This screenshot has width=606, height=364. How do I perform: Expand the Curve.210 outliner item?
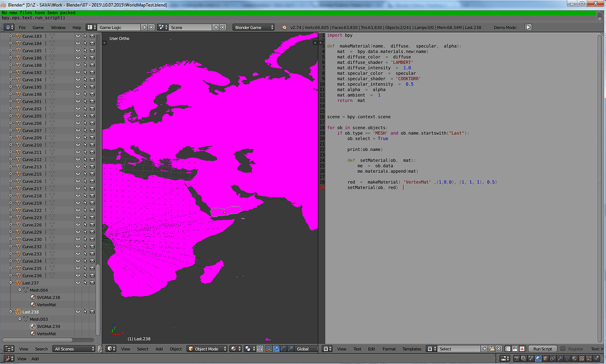click(x=11, y=145)
